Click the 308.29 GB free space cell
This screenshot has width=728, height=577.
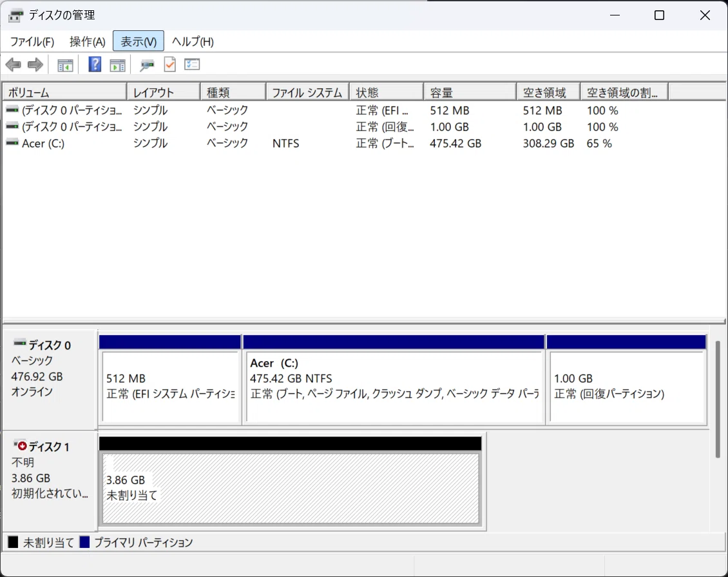(548, 144)
